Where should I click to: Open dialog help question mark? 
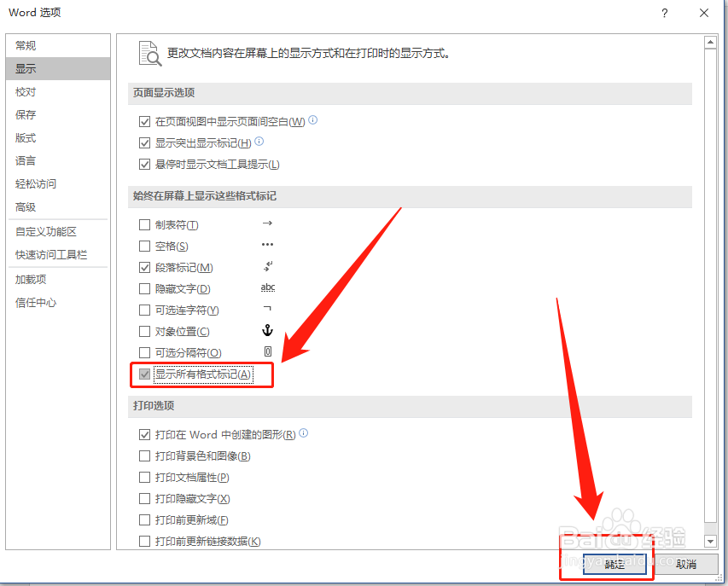click(664, 13)
